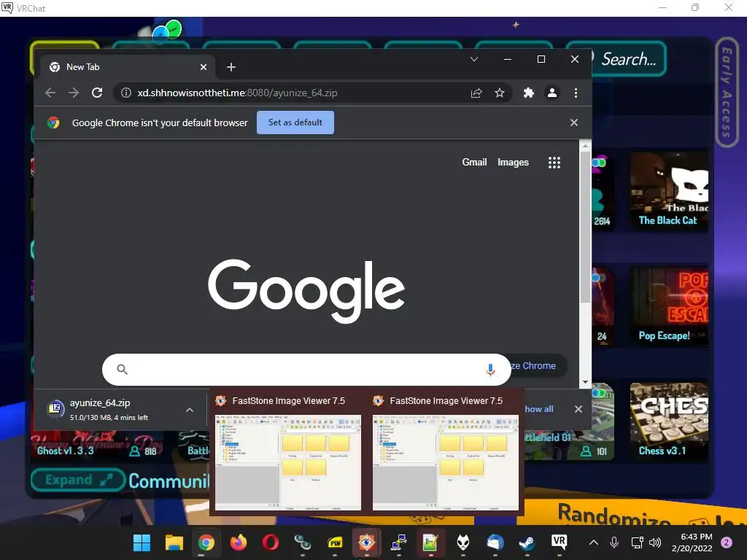This screenshot has height=560, width=747.
Task: Share this page using the share icon
Action: click(x=476, y=93)
